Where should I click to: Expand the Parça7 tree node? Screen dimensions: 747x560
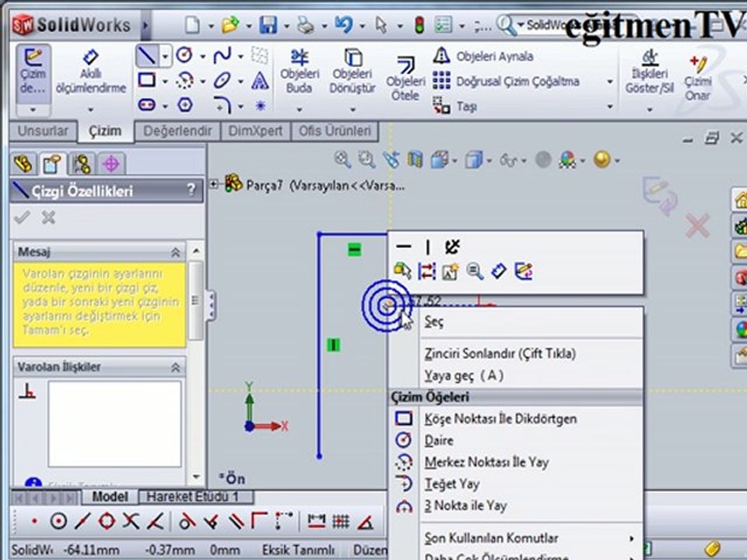[x=214, y=184]
